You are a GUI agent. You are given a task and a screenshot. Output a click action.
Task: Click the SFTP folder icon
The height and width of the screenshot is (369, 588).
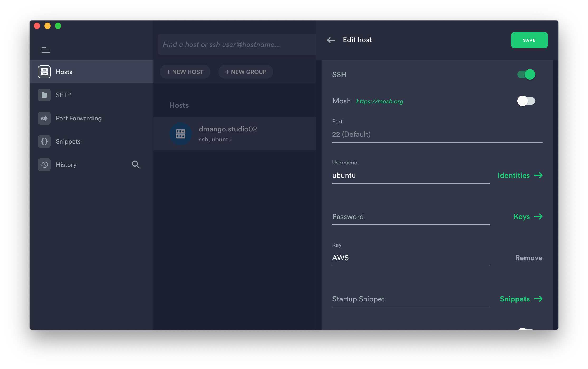click(44, 95)
